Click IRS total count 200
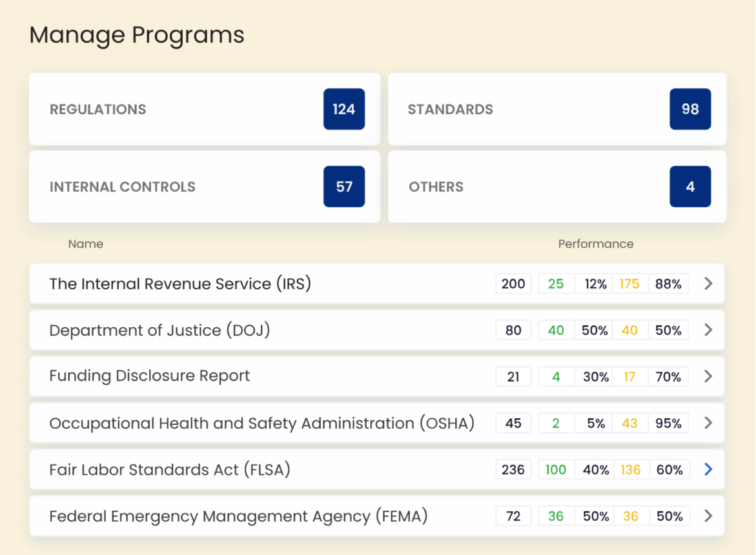Viewport: 756px width, 555px height. point(513,284)
